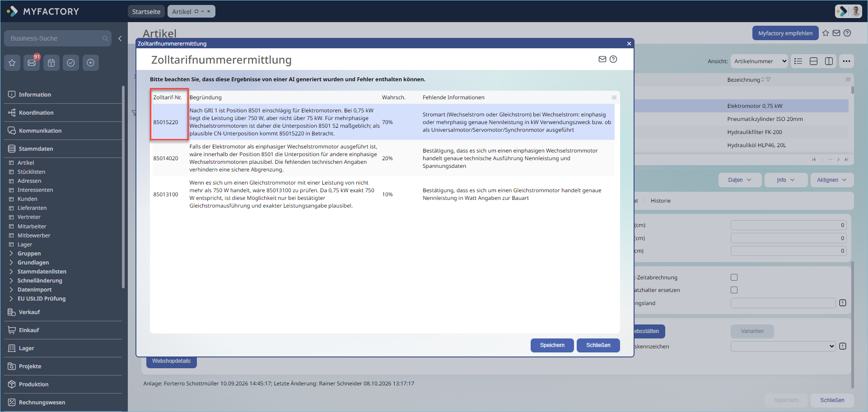
Task: Reload the Artikel tab with its refresh icon
Action: (196, 11)
